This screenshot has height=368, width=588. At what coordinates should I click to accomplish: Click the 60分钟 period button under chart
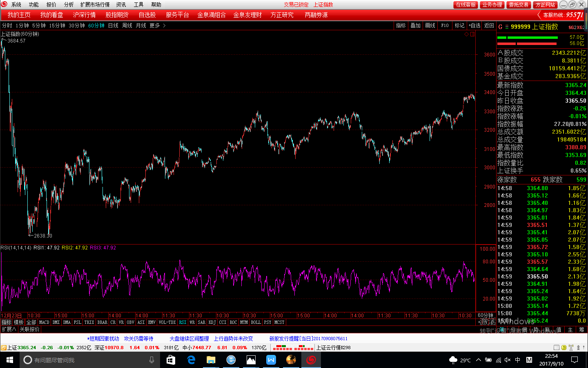pyautogui.click(x=486, y=315)
